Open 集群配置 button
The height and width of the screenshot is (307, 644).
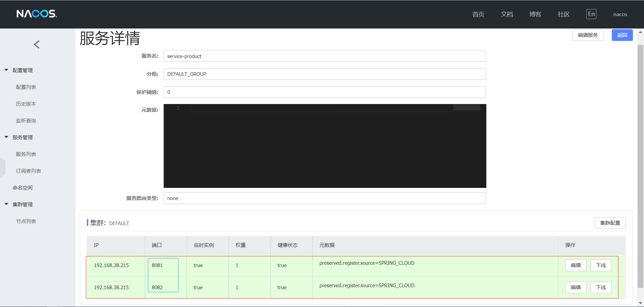point(610,223)
